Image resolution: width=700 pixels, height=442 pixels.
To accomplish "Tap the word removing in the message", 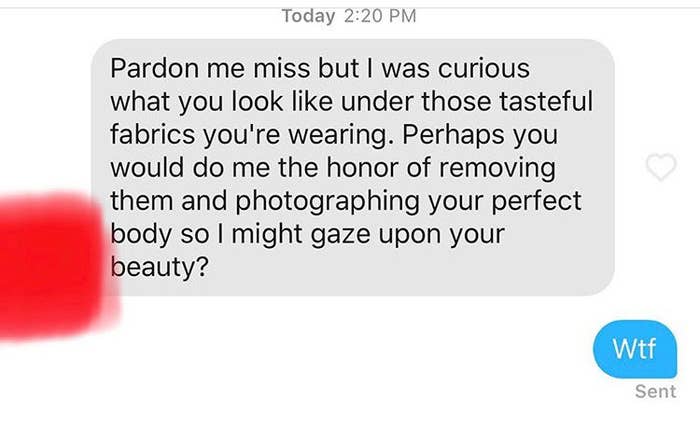I will (x=497, y=168).
